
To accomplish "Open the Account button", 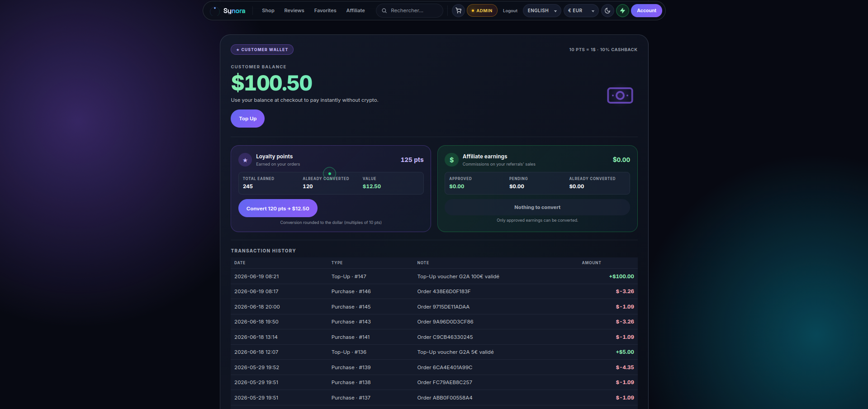I will pyautogui.click(x=646, y=10).
